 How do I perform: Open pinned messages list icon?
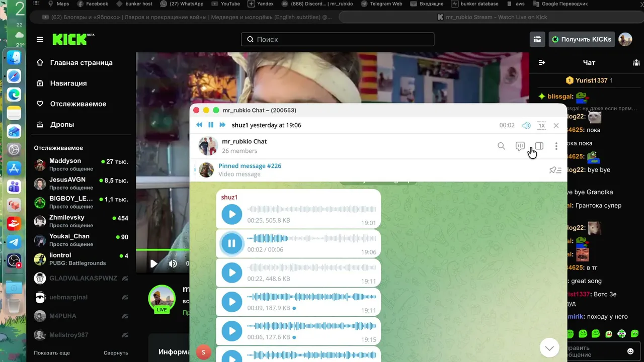pyautogui.click(x=555, y=170)
